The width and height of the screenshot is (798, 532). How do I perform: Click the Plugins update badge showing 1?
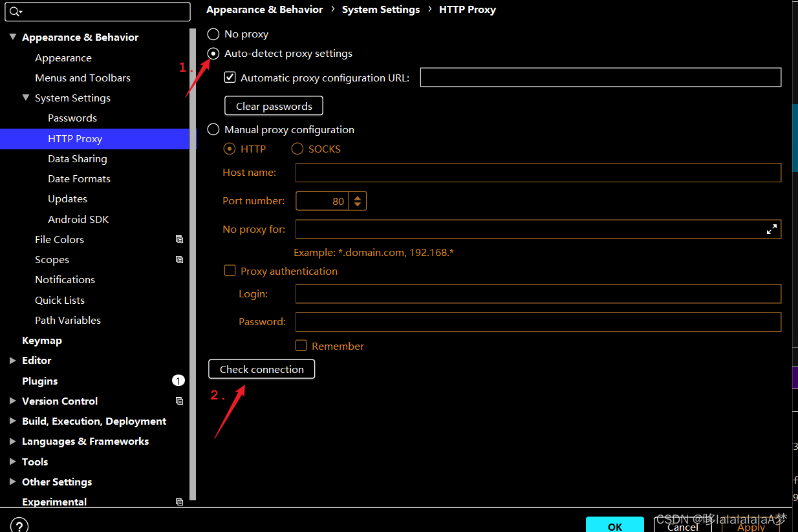point(178,380)
